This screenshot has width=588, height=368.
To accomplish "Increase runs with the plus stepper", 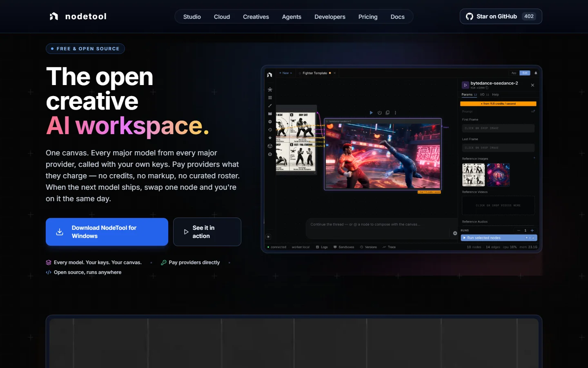I will pos(532,230).
